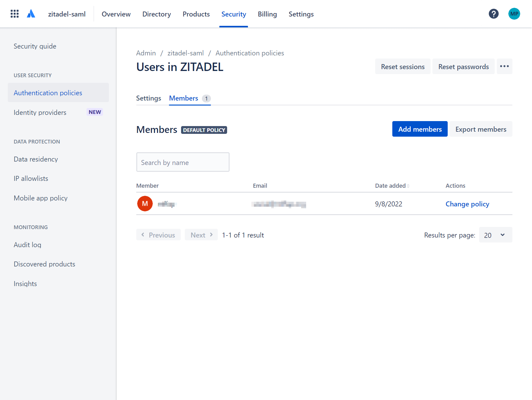This screenshot has width=532, height=400.
Task: Go to Billing in top navigation
Action: (x=267, y=14)
